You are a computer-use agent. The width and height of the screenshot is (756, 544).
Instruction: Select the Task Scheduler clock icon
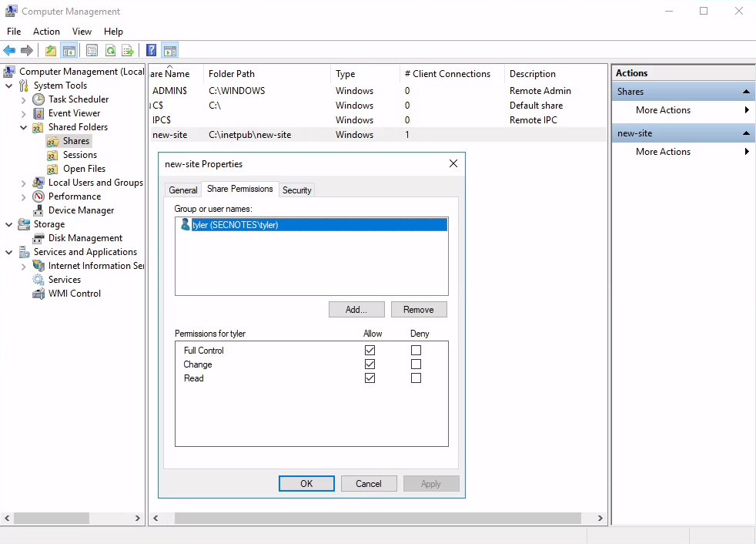click(x=38, y=99)
